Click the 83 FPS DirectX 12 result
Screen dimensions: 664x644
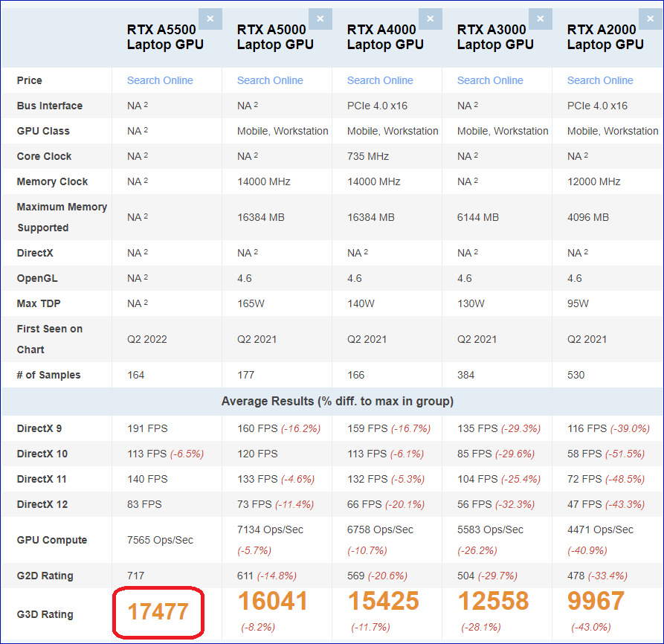[144, 504]
